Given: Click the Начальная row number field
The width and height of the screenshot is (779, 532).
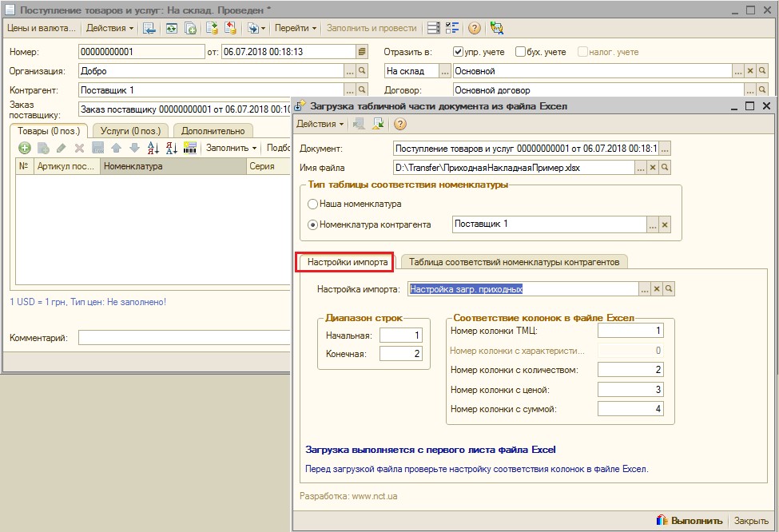Looking at the screenshot, I should point(401,335).
